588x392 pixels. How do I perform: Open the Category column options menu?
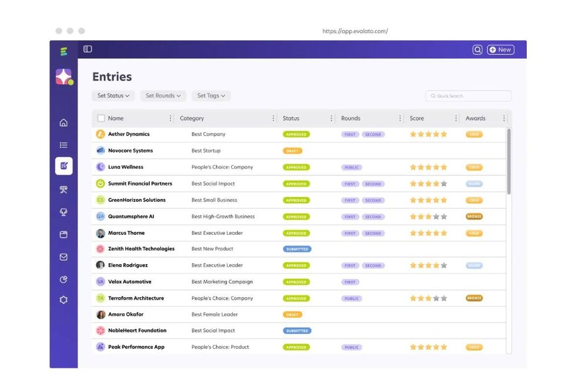273,118
